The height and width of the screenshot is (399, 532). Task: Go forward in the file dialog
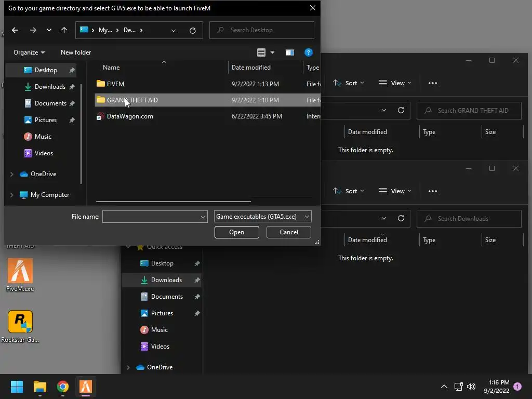33,30
